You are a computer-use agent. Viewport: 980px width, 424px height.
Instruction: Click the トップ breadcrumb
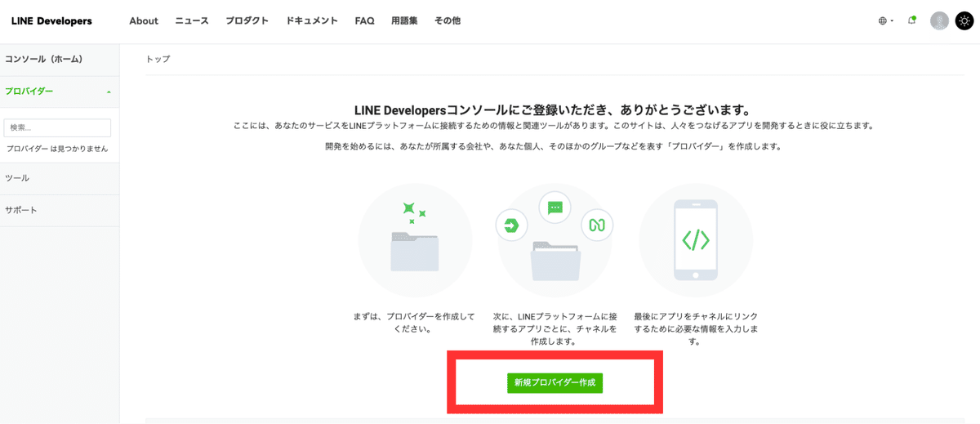coord(158,60)
